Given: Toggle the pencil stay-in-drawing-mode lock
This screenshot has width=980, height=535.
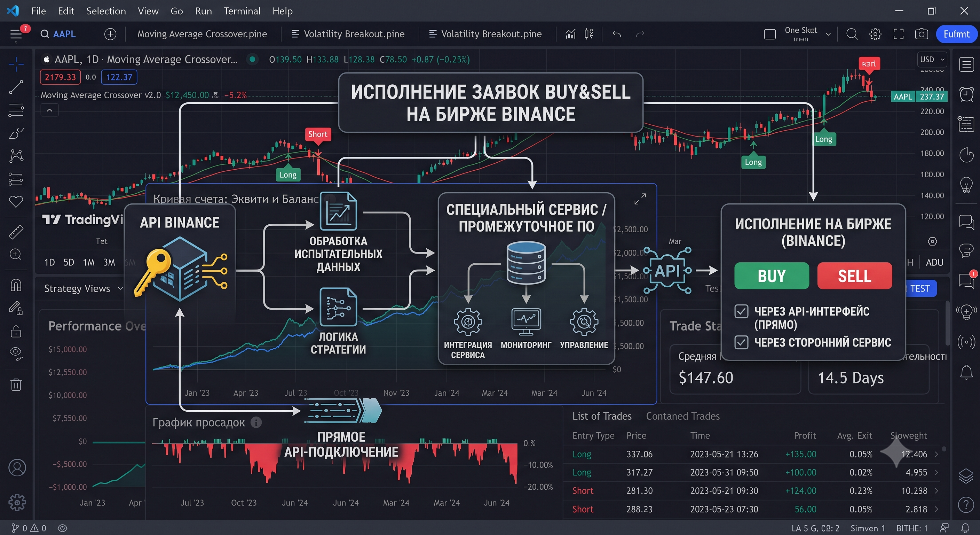Looking at the screenshot, I should [x=16, y=308].
